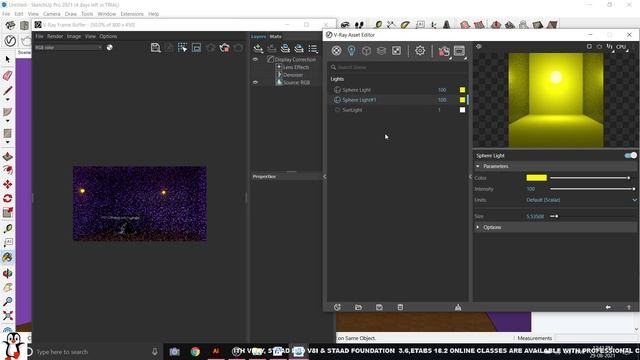Toggle the first Sphere Light enable icon in list
The image size is (640, 360).
click(x=337, y=90)
